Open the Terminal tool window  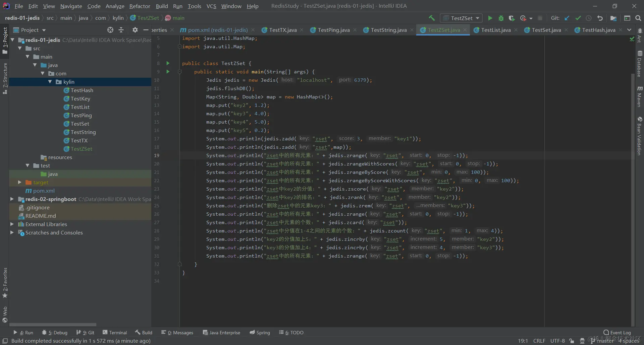(x=115, y=332)
